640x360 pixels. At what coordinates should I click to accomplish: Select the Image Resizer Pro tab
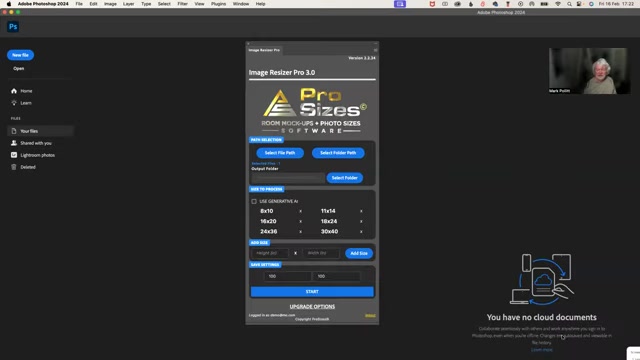point(264,50)
